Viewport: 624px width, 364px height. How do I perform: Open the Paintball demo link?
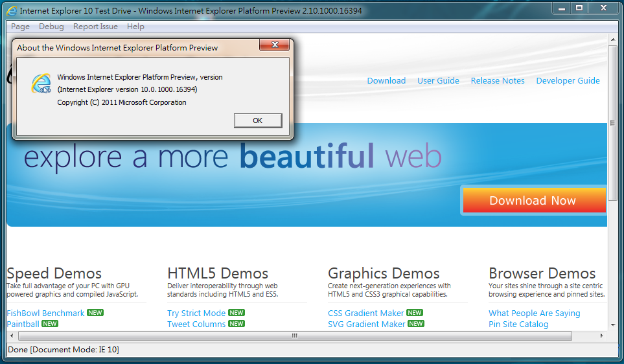23,324
